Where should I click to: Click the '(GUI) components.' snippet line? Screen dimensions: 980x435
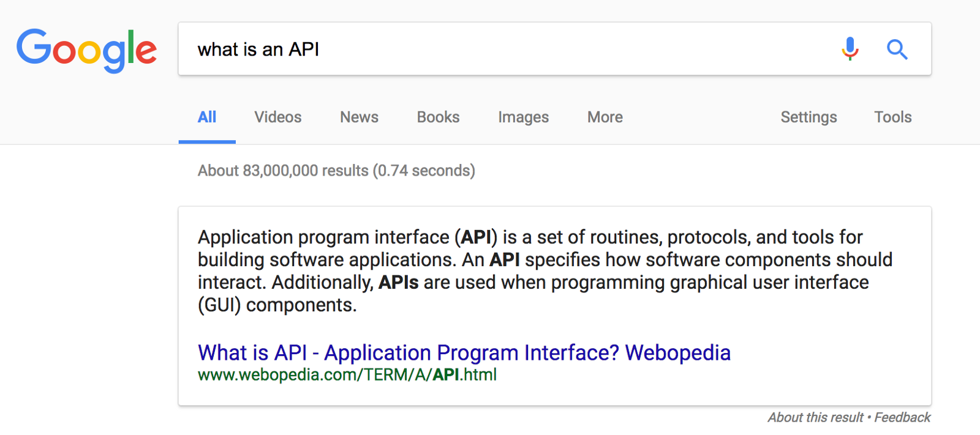click(x=277, y=305)
